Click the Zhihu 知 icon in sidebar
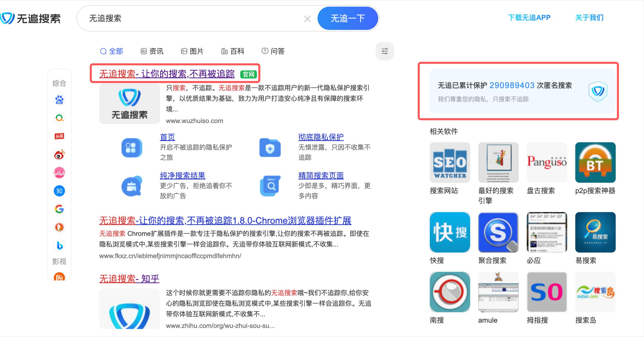This screenshot has height=337, width=644. [x=59, y=191]
